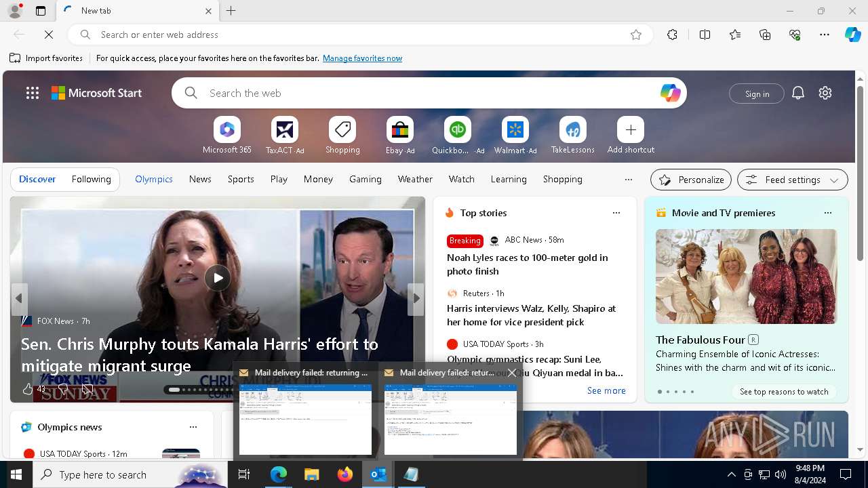Open Olympics news card options
868x488 pixels.
click(x=193, y=427)
